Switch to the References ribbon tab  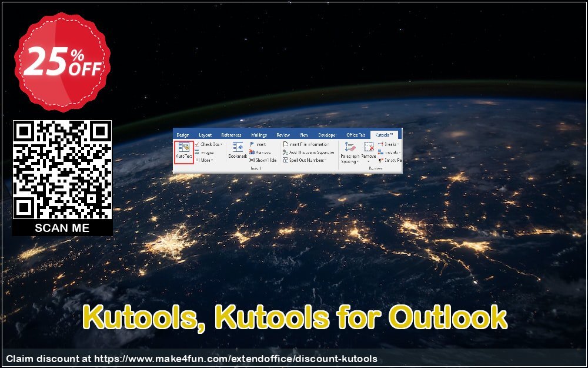point(231,135)
